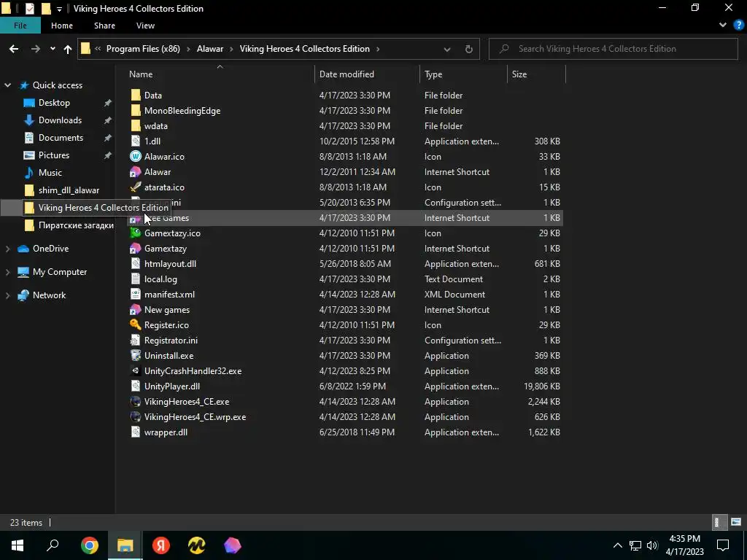
Task: Show hidden system tray icons
Action: point(617,545)
